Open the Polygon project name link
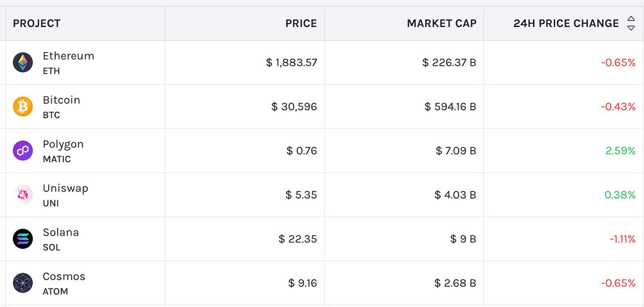Image resolution: width=644 pixels, height=307 pixels. click(x=63, y=144)
